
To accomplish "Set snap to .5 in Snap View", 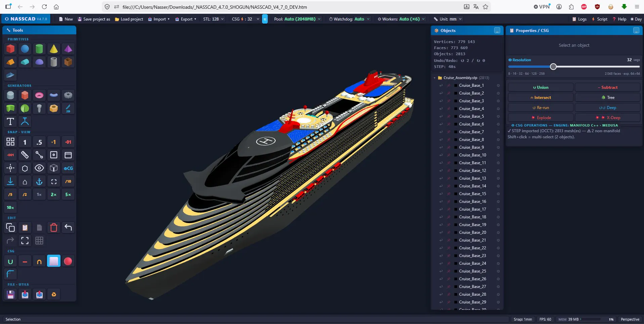I will click(39, 142).
